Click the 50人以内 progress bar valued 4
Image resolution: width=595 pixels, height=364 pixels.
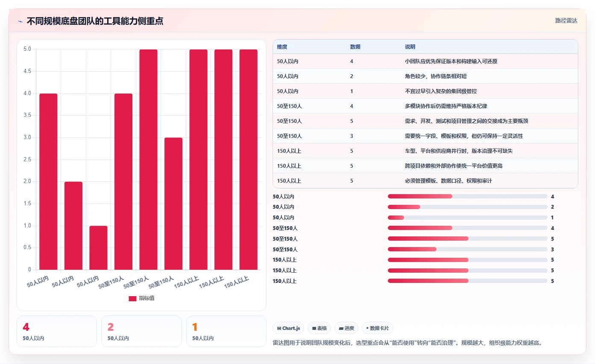click(468, 196)
